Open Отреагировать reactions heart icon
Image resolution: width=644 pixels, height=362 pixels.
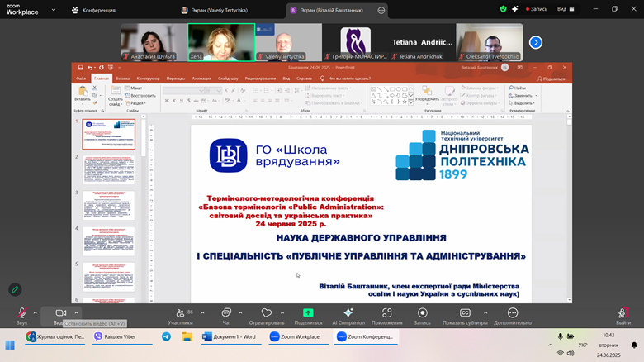267,313
